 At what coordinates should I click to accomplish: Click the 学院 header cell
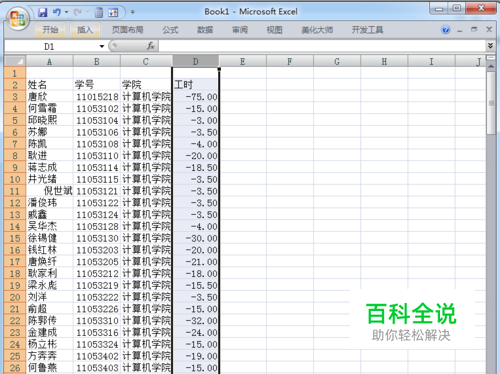(146, 85)
